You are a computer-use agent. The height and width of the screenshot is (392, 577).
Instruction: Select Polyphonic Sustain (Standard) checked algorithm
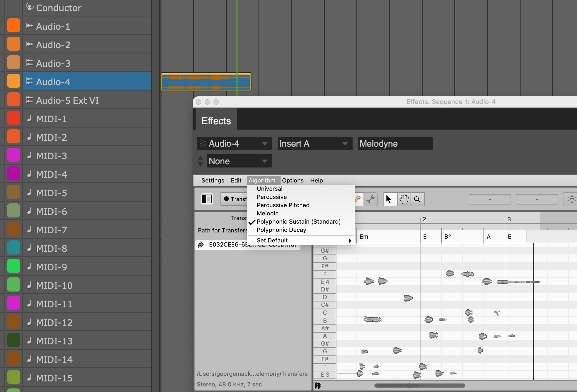(298, 222)
